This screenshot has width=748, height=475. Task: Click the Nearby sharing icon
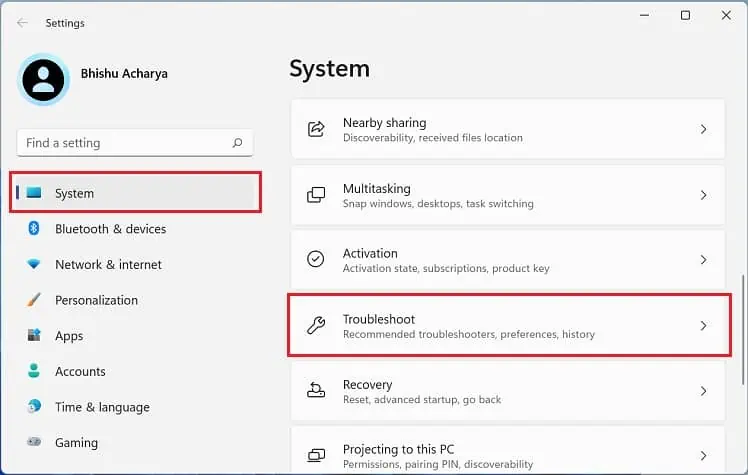[x=316, y=129]
